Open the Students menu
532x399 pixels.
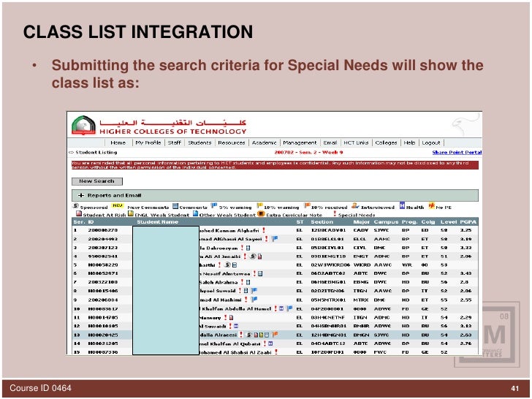point(199,142)
